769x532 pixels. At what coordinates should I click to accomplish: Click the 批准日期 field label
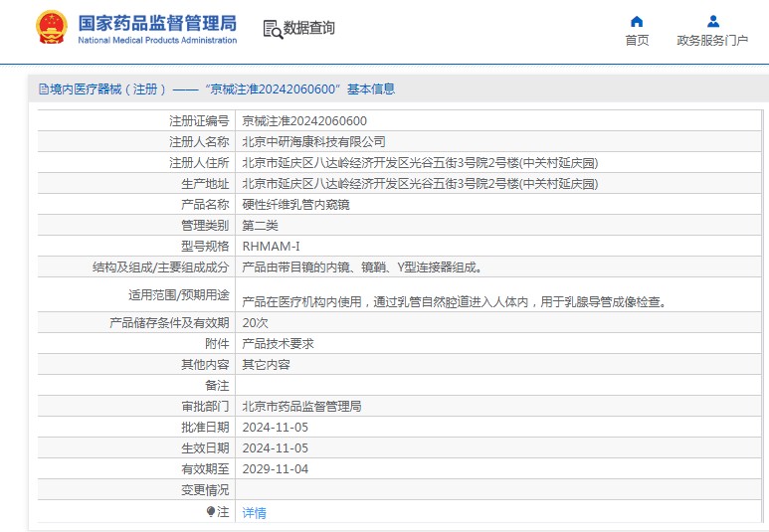pos(205,428)
